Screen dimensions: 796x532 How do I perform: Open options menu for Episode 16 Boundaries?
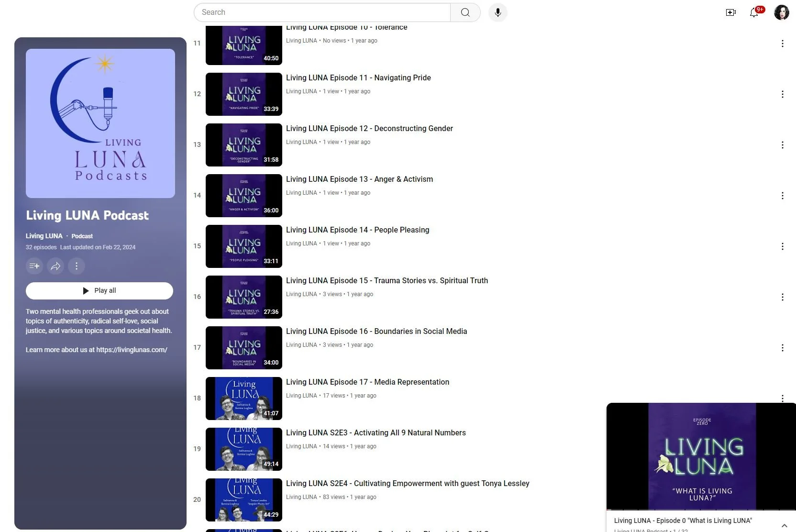(783, 348)
